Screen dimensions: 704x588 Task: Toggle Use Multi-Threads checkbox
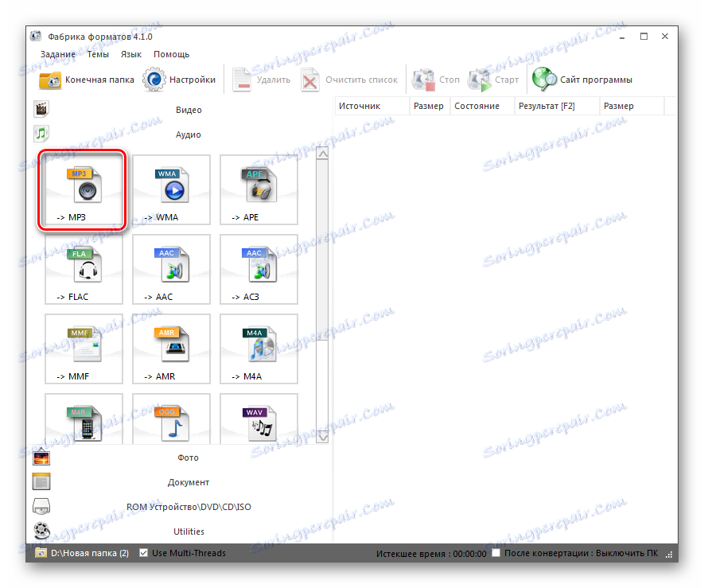click(x=143, y=553)
